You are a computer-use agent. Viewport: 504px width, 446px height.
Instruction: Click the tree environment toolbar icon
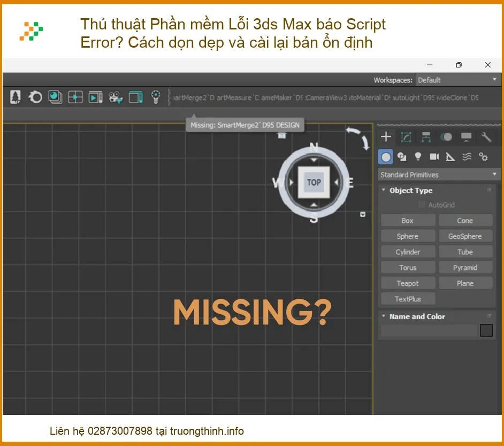click(15, 97)
